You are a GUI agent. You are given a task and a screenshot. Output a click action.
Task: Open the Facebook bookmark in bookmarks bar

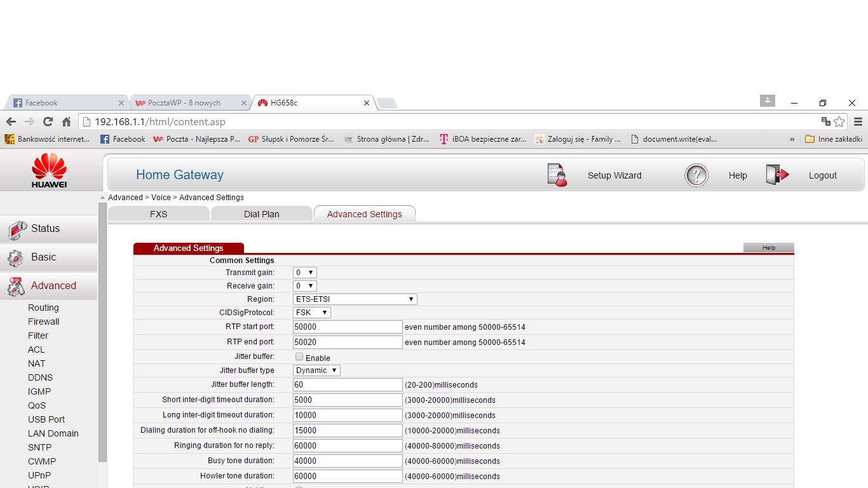pyautogui.click(x=123, y=139)
